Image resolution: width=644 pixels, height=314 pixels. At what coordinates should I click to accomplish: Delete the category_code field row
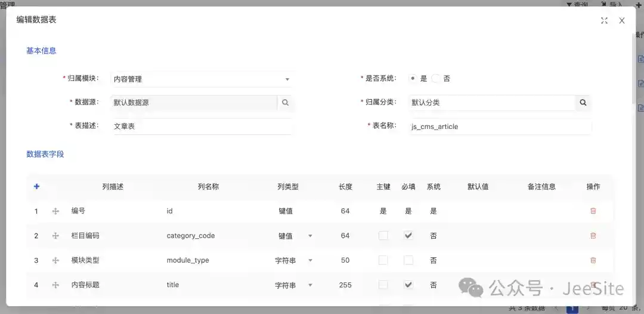(x=593, y=236)
